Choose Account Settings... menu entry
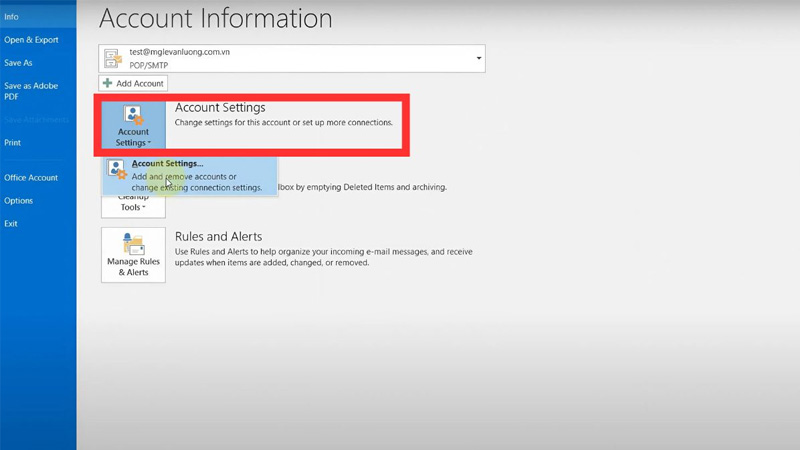 (x=190, y=176)
